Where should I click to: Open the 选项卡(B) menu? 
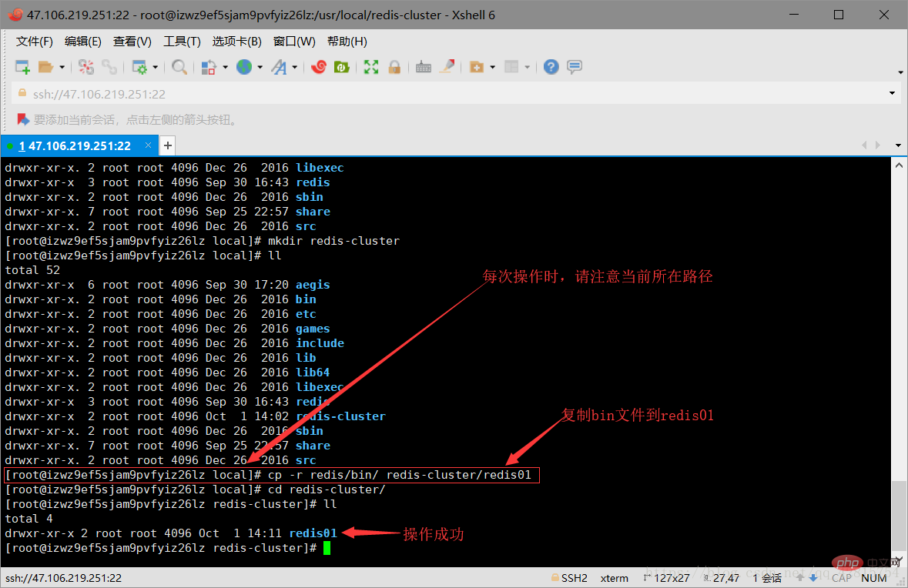coord(237,41)
